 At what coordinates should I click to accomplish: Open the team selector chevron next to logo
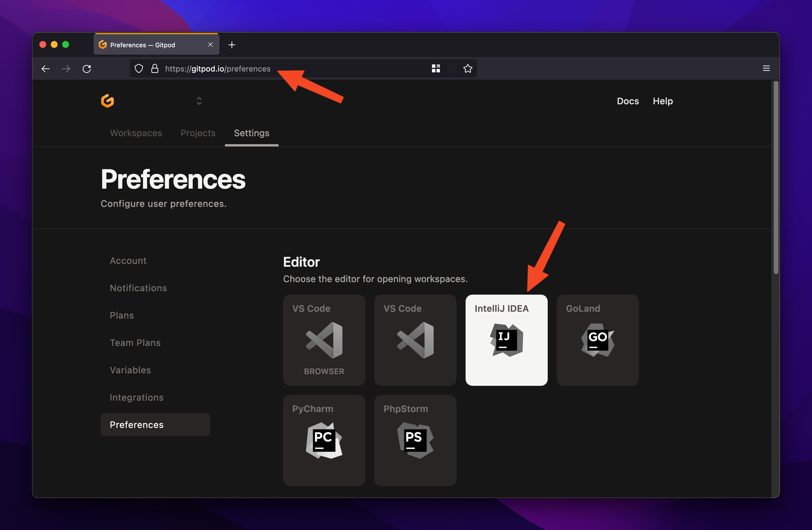pyautogui.click(x=199, y=101)
